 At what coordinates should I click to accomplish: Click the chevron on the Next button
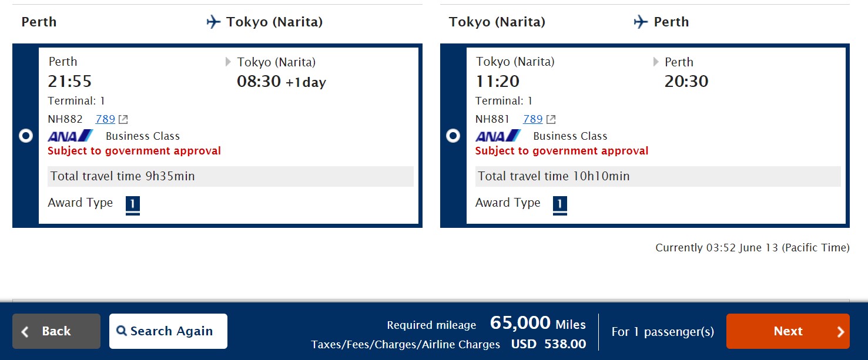(840, 332)
